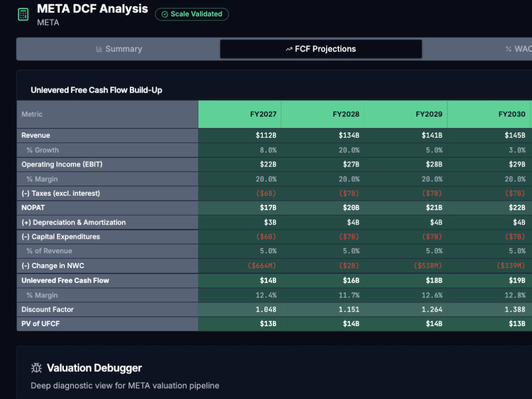The image size is (532, 399).
Task: Click NWC change value ($339M)
Action: pos(511,265)
